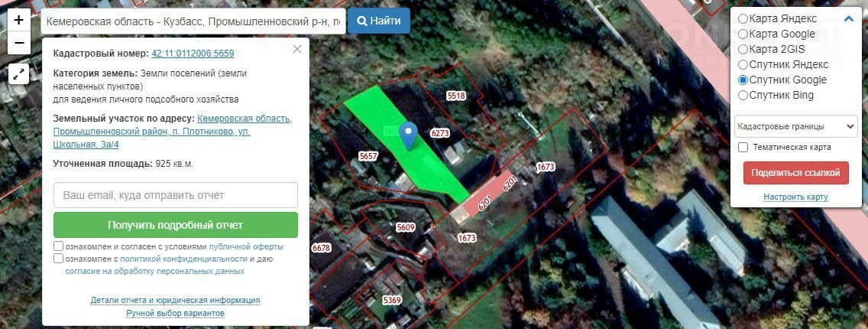Open Настроить карту link

pyautogui.click(x=795, y=197)
